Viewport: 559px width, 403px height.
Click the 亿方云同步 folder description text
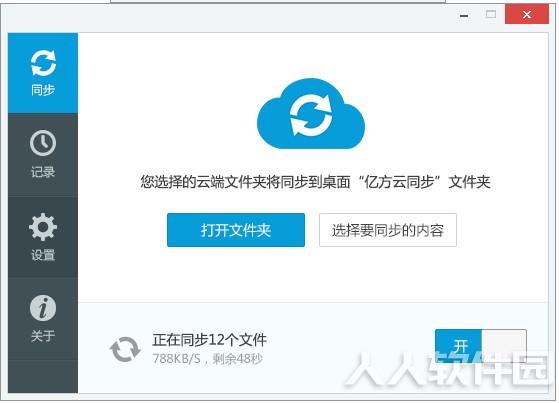click(x=315, y=182)
